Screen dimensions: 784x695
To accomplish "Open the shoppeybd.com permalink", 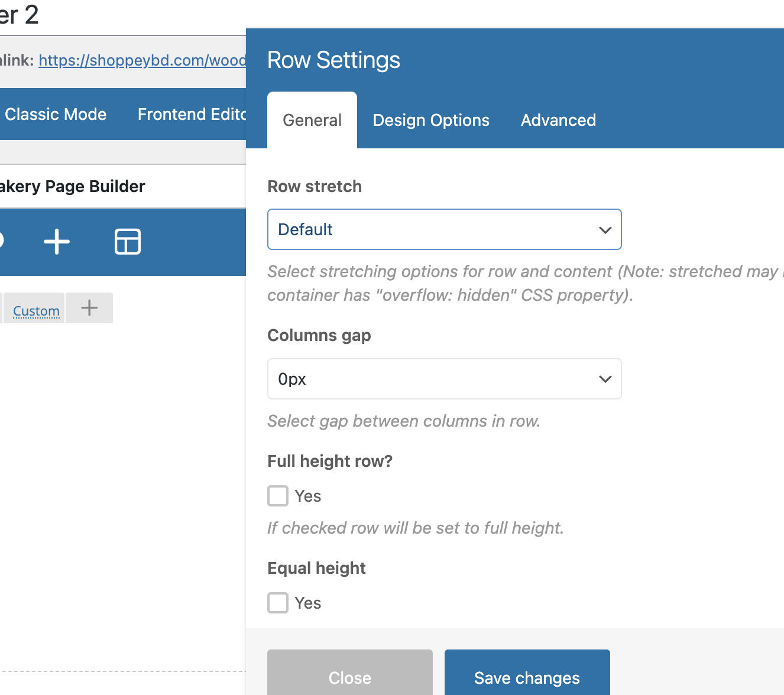I will click(142, 60).
